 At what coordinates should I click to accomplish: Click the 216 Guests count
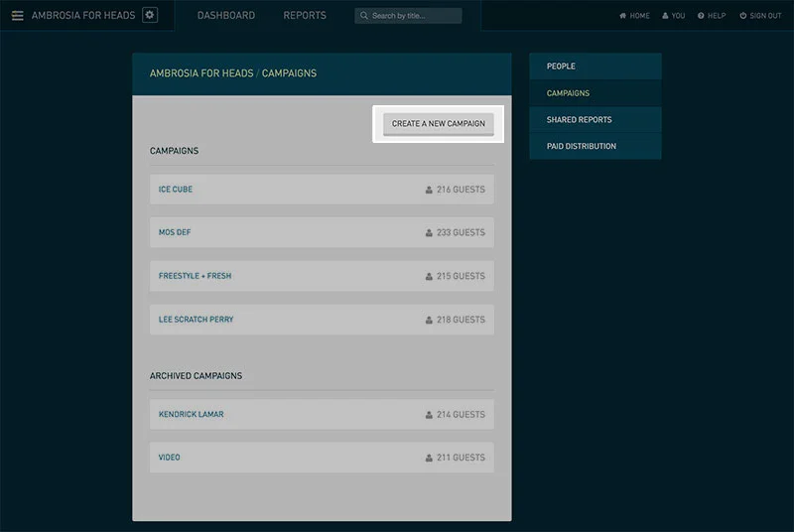point(461,190)
